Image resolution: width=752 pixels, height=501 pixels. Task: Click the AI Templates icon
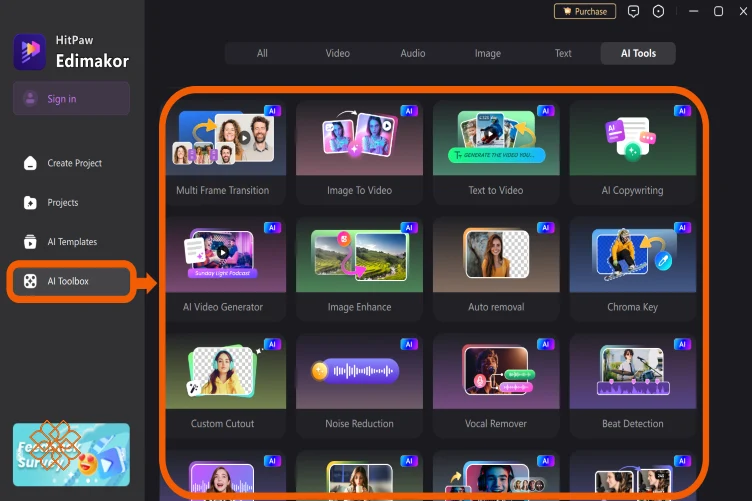[30, 242]
